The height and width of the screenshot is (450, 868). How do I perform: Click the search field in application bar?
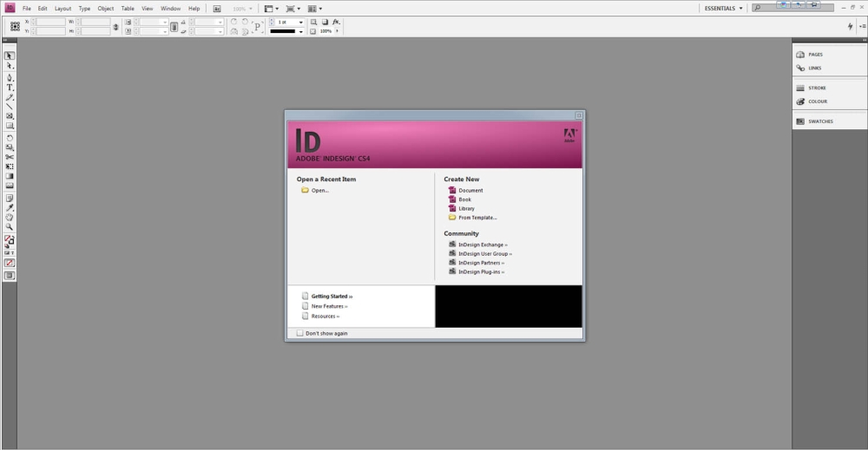(792, 8)
